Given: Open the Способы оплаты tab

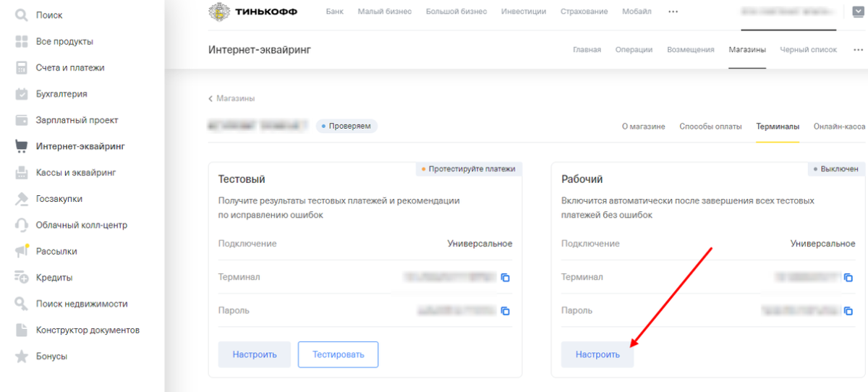Looking at the screenshot, I should (710, 127).
